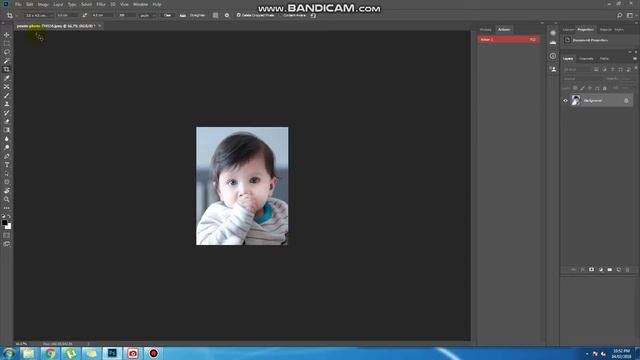Switch to the Actions tab
Viewport: 640px width, 360px height.
click(504, 30)
